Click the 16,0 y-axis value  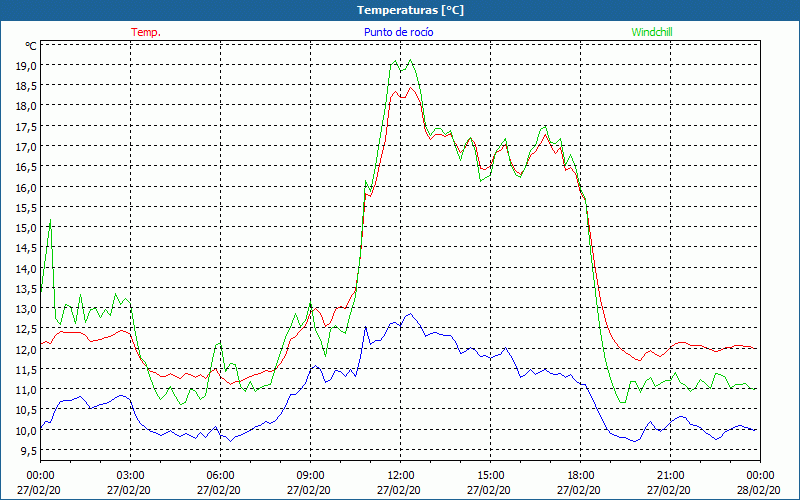(27, 187)
